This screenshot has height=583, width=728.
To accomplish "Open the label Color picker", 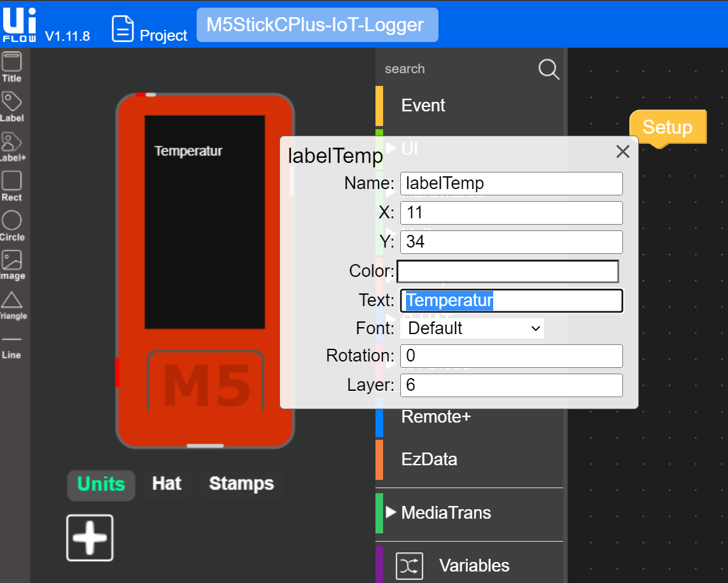I will click(508, 271).
